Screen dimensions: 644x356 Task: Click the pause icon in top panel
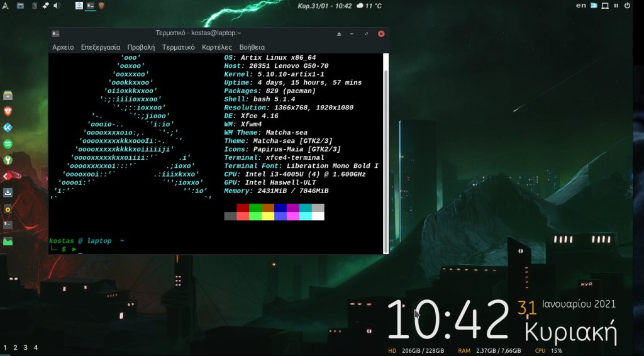616,6
